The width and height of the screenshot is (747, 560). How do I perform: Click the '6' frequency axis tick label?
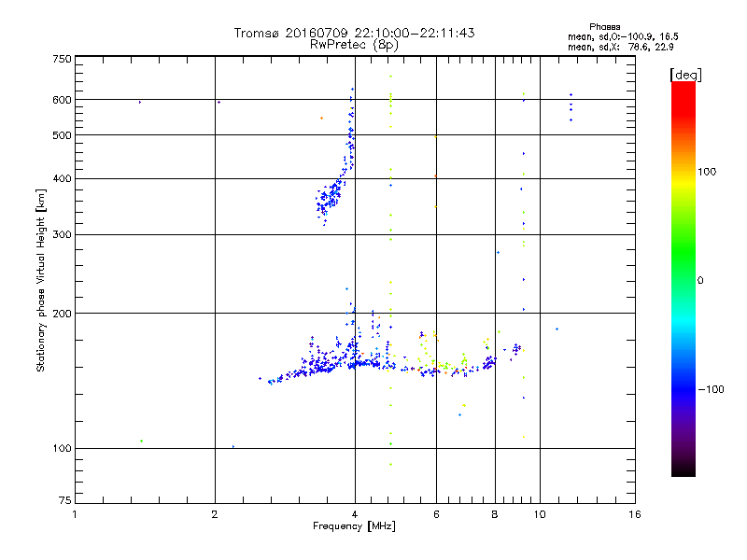point(436,514)
